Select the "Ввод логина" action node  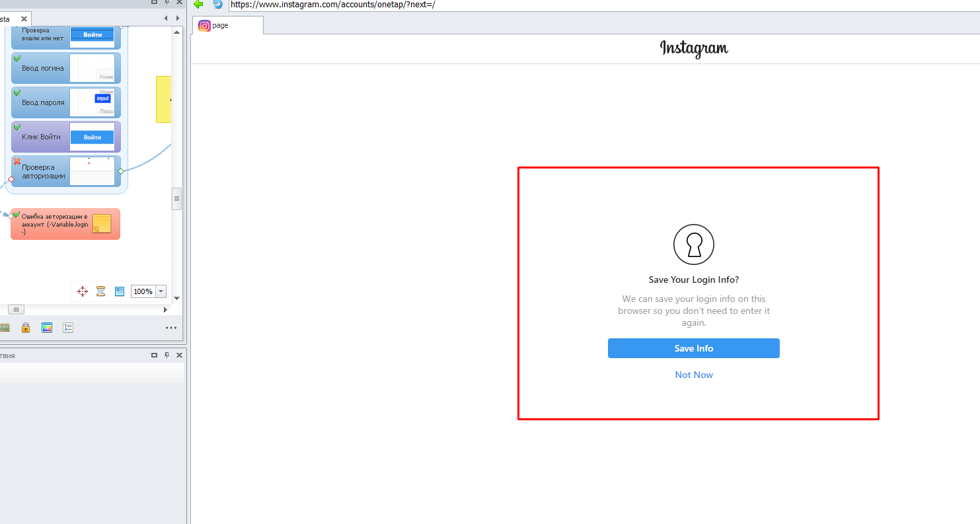point(66,68)
